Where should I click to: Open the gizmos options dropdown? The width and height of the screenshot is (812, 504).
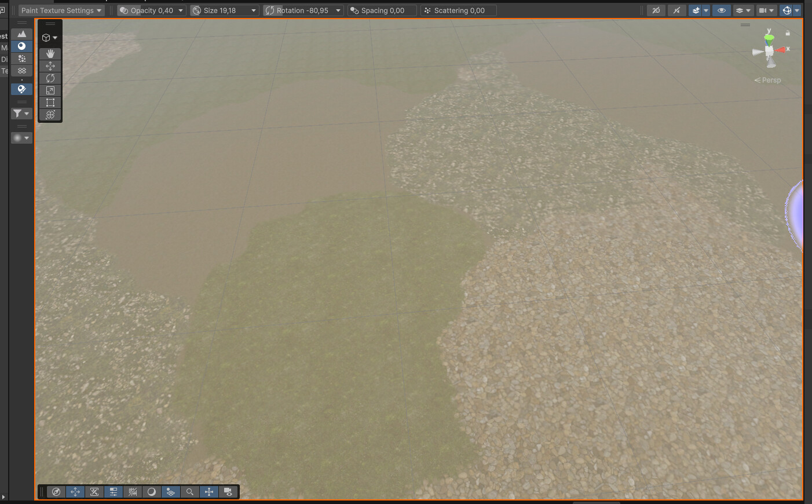pyautogui.click(x=798, y=10)
